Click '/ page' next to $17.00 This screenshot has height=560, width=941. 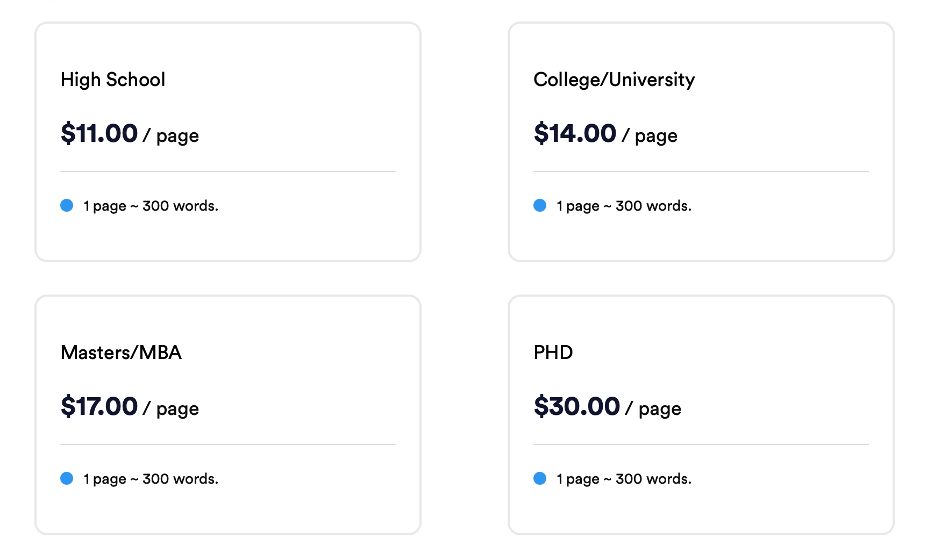tap(171, 409)
